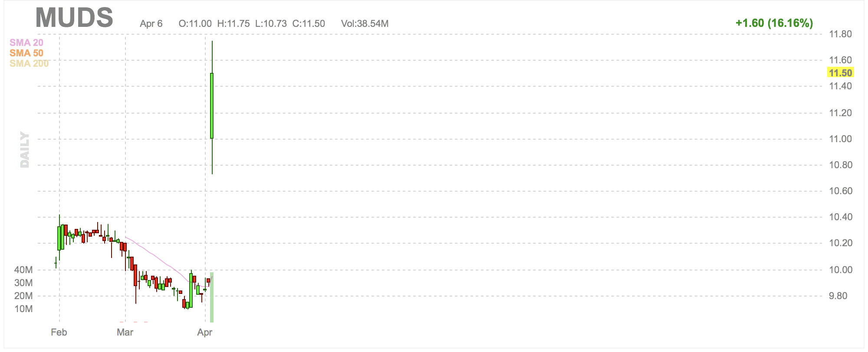Click the tall green early-February candlestick

click(59, 238)
